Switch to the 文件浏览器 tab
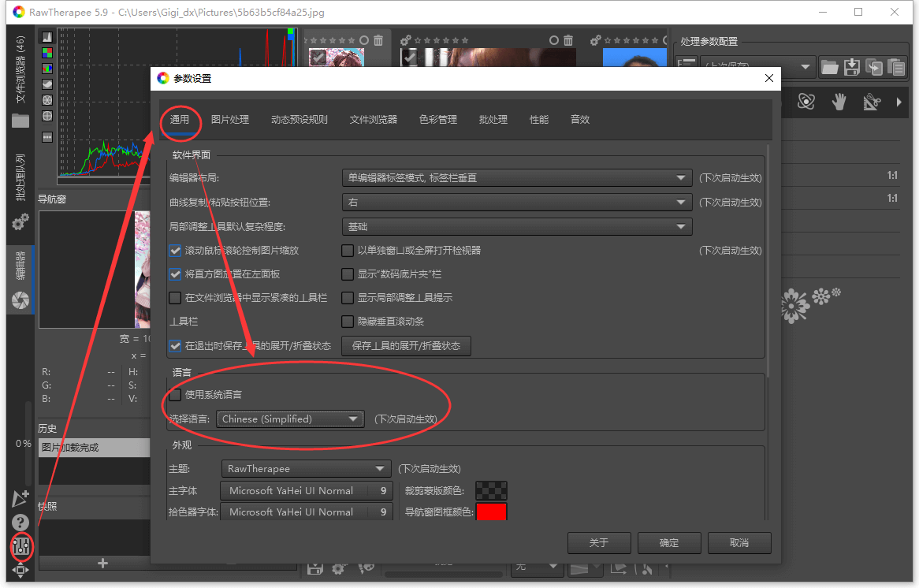The width and height of the screenshot is (919, 588). pyautogui.click(x=374, y=120)
